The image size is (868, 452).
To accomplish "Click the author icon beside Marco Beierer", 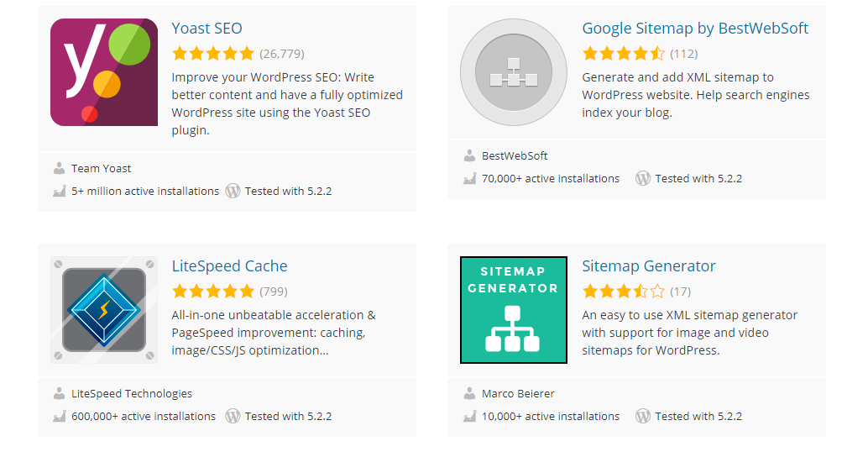I will pos(469,393).
